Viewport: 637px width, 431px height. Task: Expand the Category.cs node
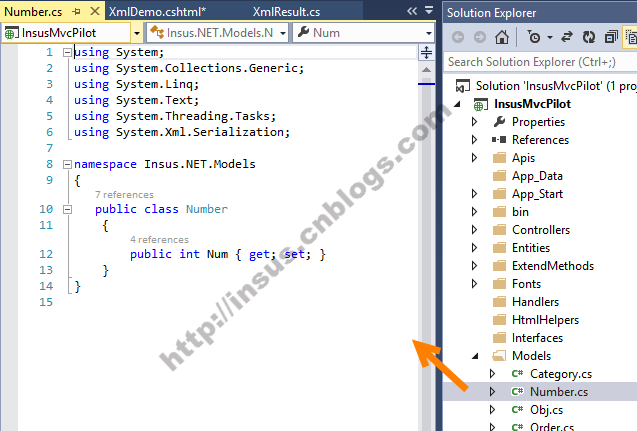pyautogui.click(x=492, y=374)
